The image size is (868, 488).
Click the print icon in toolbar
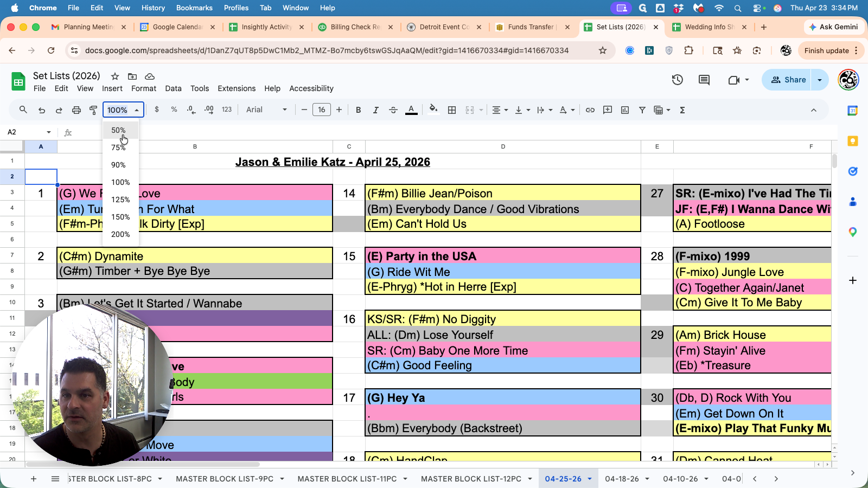76,110
